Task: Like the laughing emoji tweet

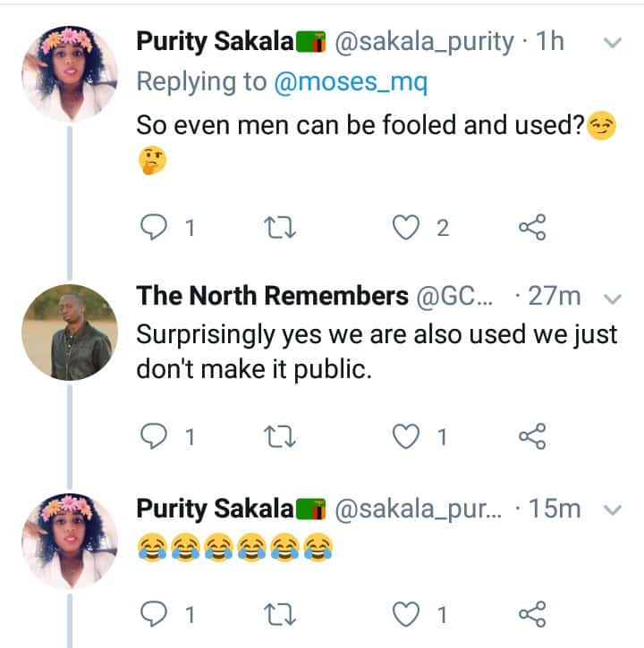Action: click(408, 613)
